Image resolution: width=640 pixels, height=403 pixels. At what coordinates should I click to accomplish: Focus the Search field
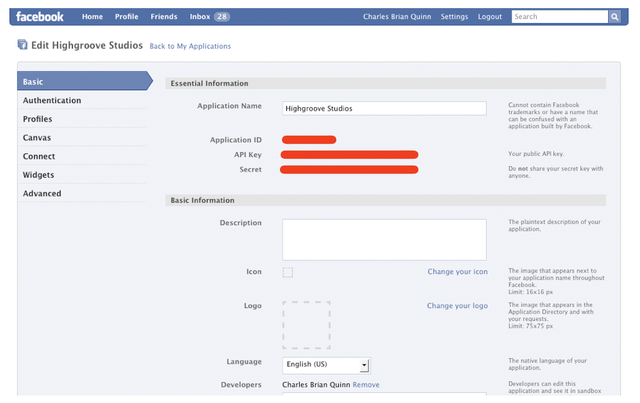[x=560, y=17]
